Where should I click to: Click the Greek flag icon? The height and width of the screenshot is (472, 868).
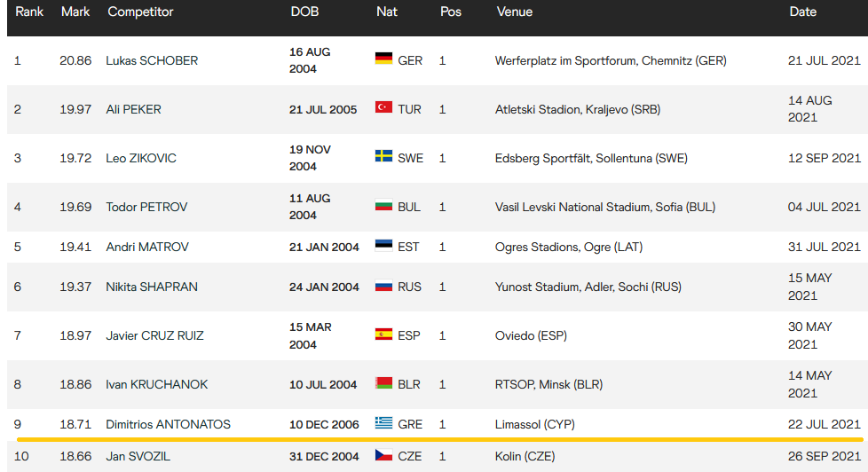tap(383, 424)
